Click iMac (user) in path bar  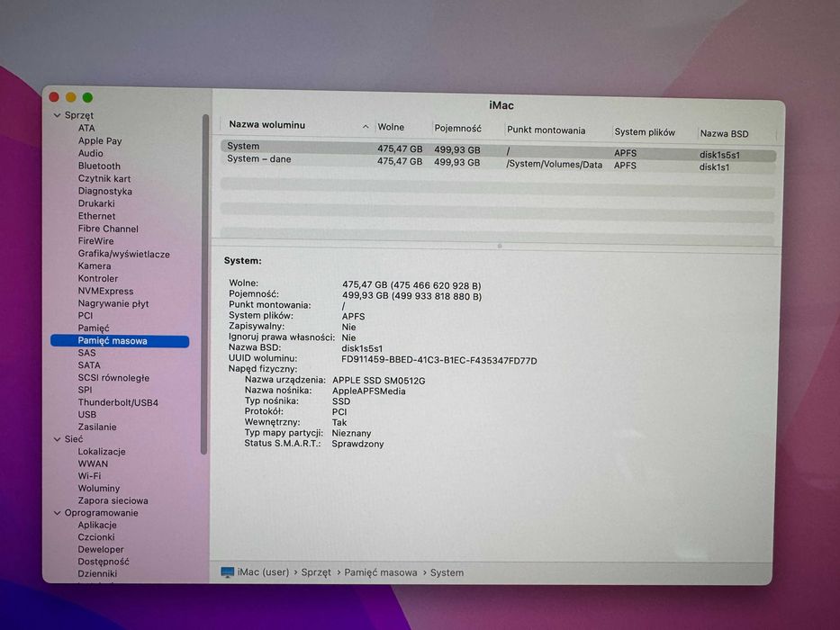(x=263, y=572)
